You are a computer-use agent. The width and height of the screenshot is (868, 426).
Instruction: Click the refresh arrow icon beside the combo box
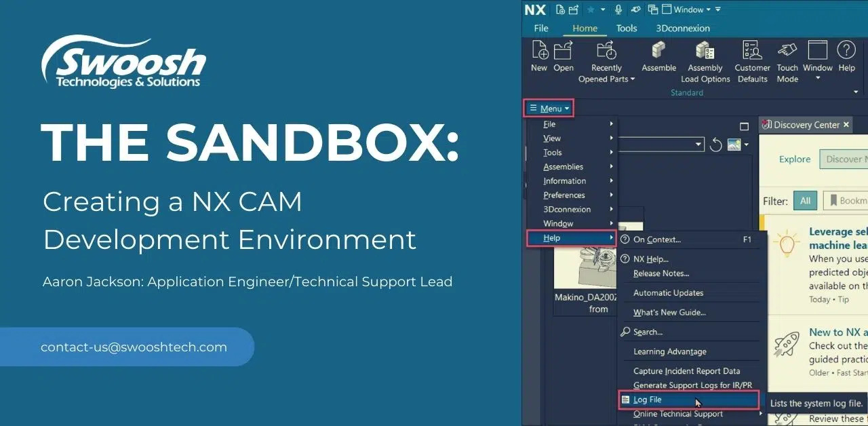click(x=716, y=144)
